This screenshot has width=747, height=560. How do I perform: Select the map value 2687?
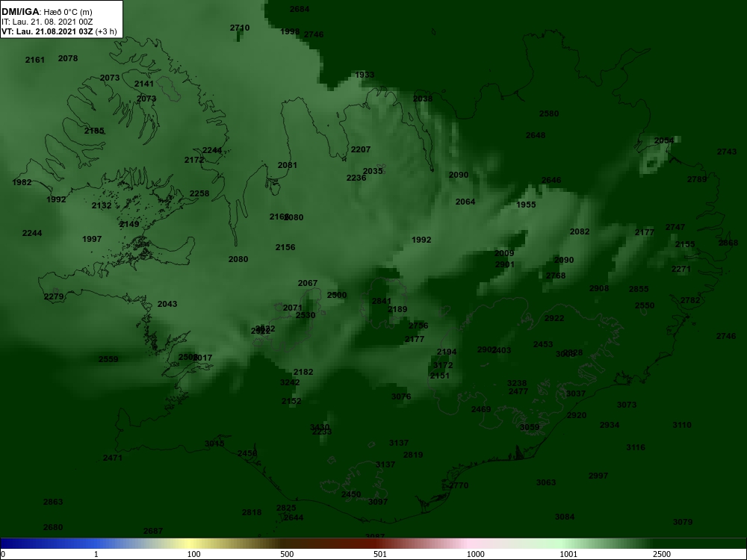(153, 531)
